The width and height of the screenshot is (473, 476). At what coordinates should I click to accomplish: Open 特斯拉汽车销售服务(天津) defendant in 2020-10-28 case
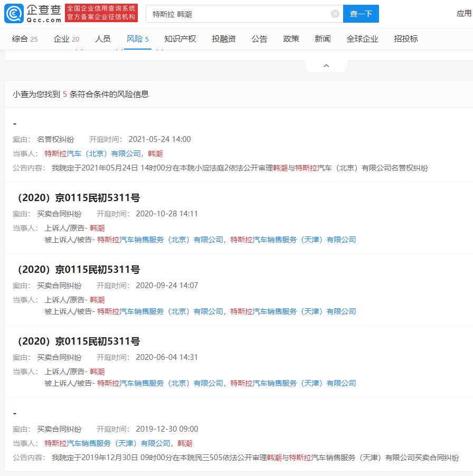[294, 240]
